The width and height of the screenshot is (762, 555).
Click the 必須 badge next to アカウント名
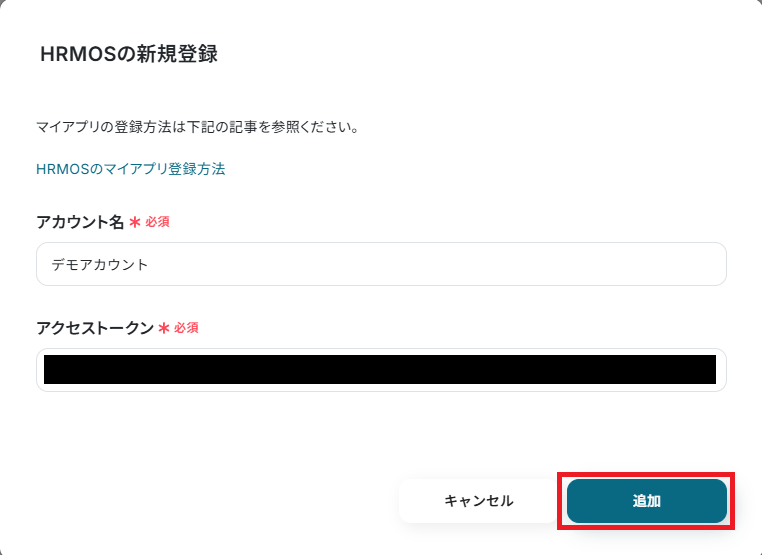coord(157,222)
